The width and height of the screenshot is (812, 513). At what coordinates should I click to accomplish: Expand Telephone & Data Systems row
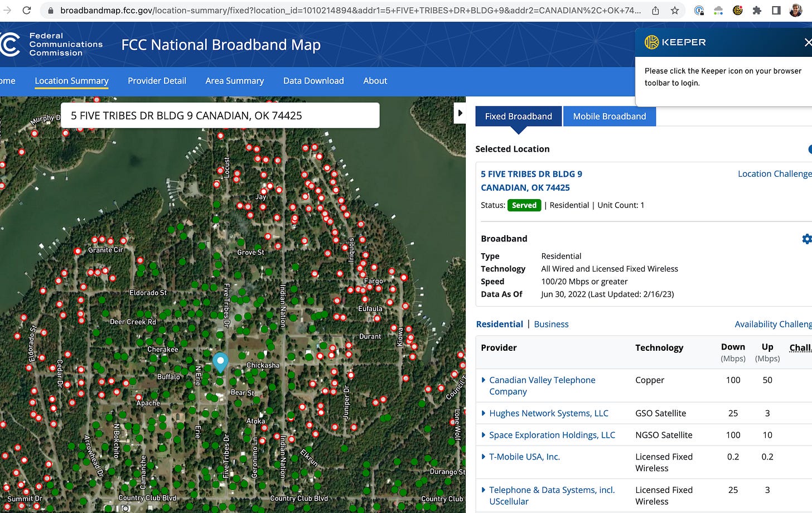click(x=484, y=490)
